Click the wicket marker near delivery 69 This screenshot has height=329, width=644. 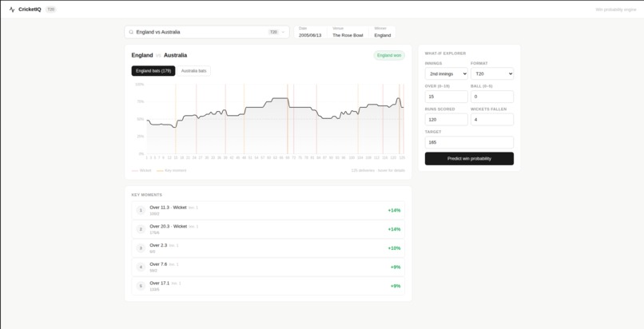tap(288, 119)
